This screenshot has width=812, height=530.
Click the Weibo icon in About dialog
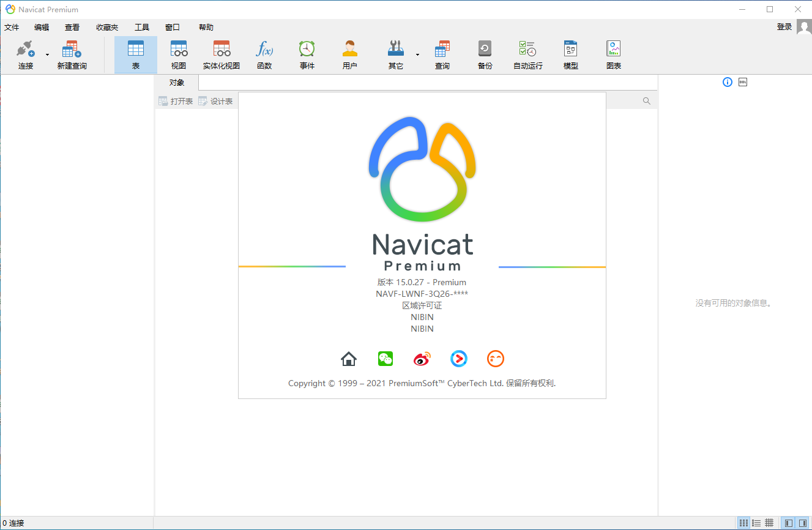coord(422,359)
